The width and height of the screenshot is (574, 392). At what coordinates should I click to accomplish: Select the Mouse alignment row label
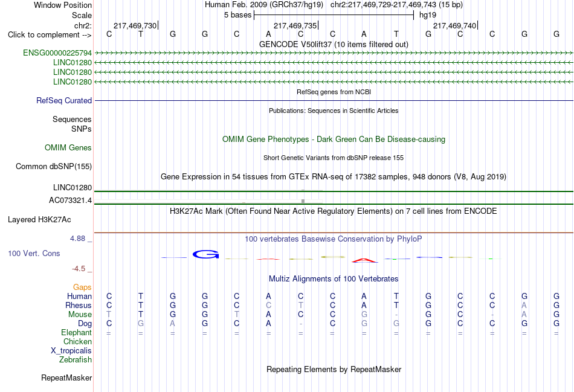pyautogui.click(x=80, y=315)
